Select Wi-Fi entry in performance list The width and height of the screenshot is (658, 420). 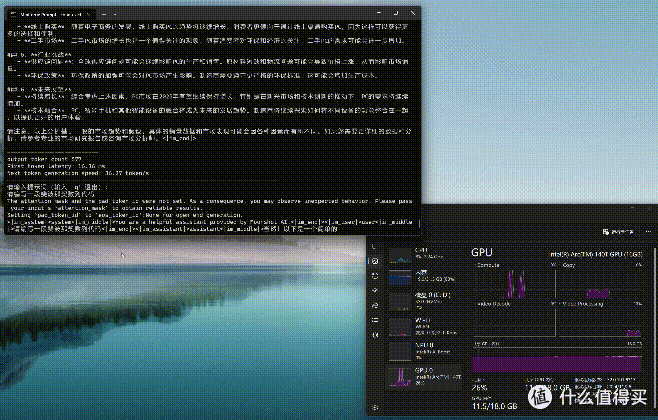pos(424,326)
